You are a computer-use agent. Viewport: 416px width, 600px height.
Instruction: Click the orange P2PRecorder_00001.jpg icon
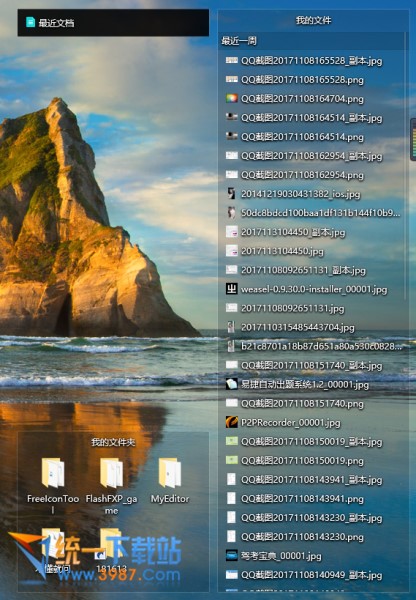(x=232, y=422)
